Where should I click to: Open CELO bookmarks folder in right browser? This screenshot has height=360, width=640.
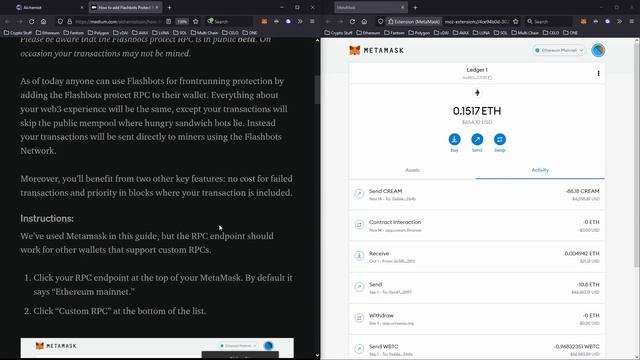pyautogui.click(x=551, y=33)
